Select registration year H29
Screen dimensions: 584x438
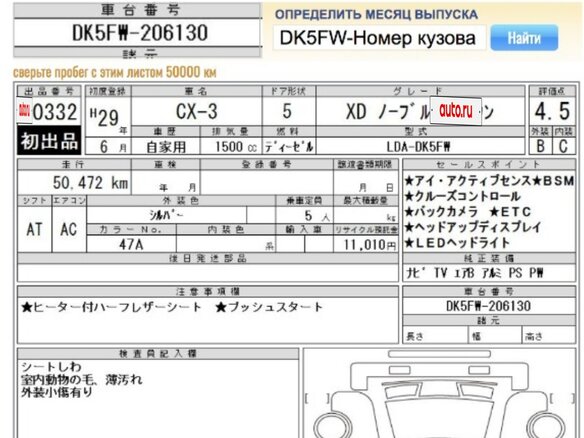click(x=105, y=117)
